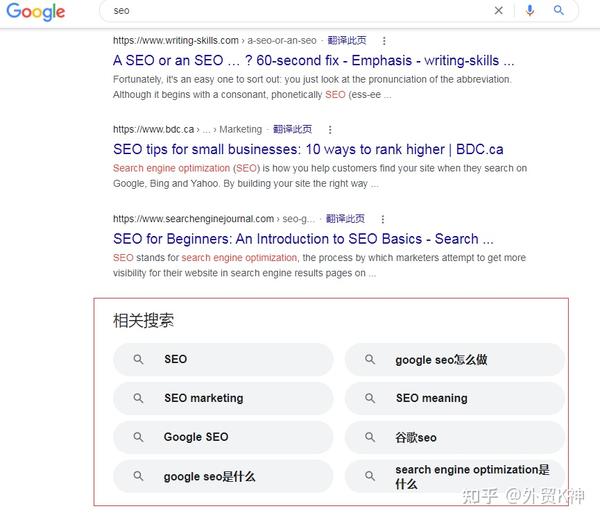
Task: Open "SEO tips for small businesses" result
Action: [308, 149]
